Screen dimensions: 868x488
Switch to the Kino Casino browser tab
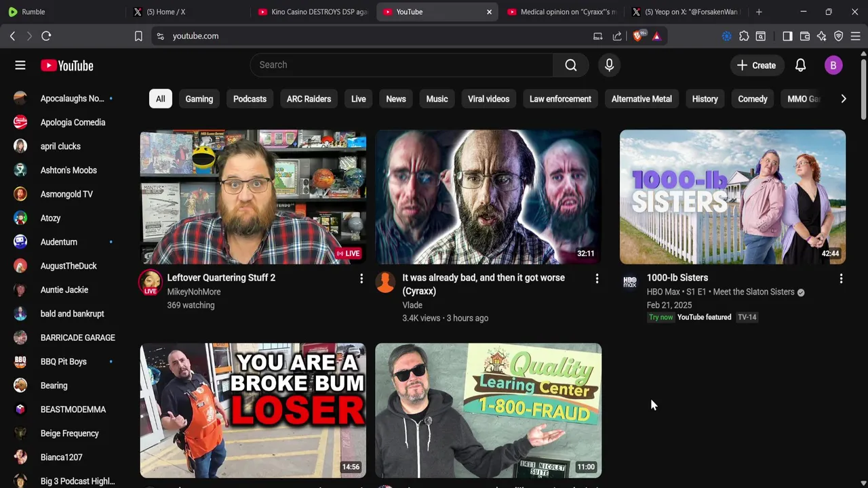(x=313, y=12)
